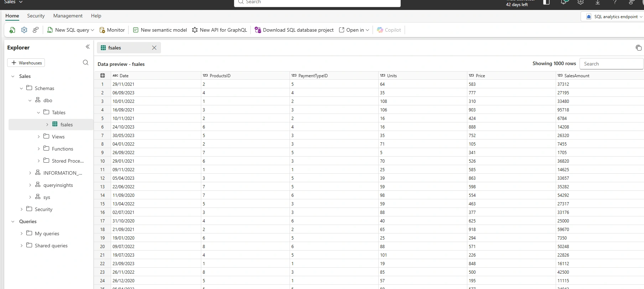
Task: Collapse the Tables folder
Action: 38,112
